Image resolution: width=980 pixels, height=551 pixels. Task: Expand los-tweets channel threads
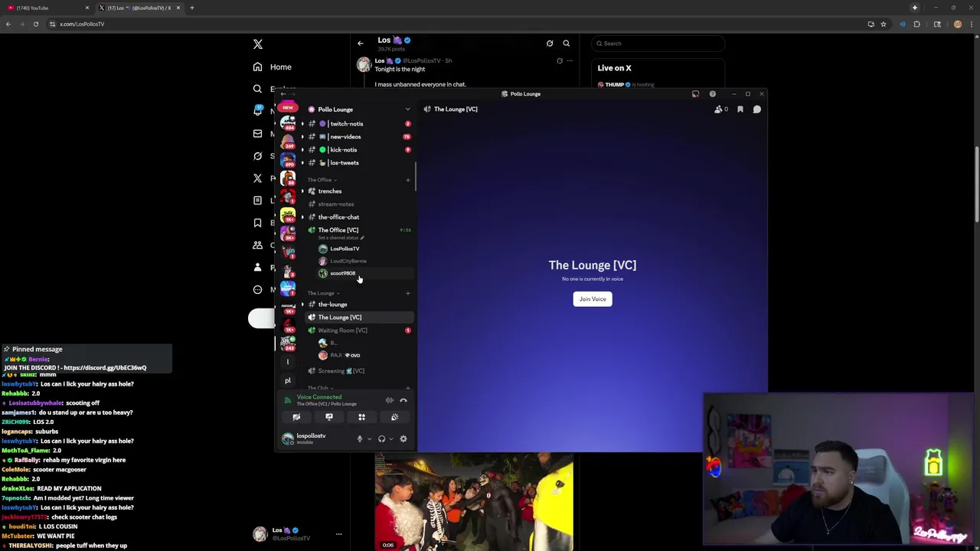coord(302,163)
